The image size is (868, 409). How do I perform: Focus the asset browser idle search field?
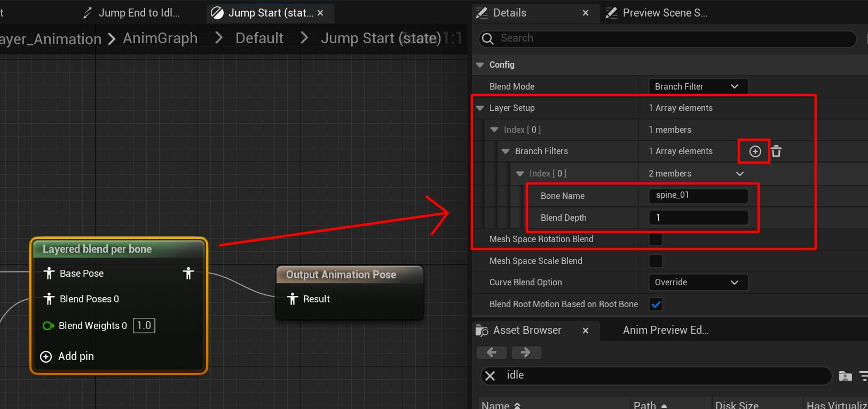click(656, 375)
